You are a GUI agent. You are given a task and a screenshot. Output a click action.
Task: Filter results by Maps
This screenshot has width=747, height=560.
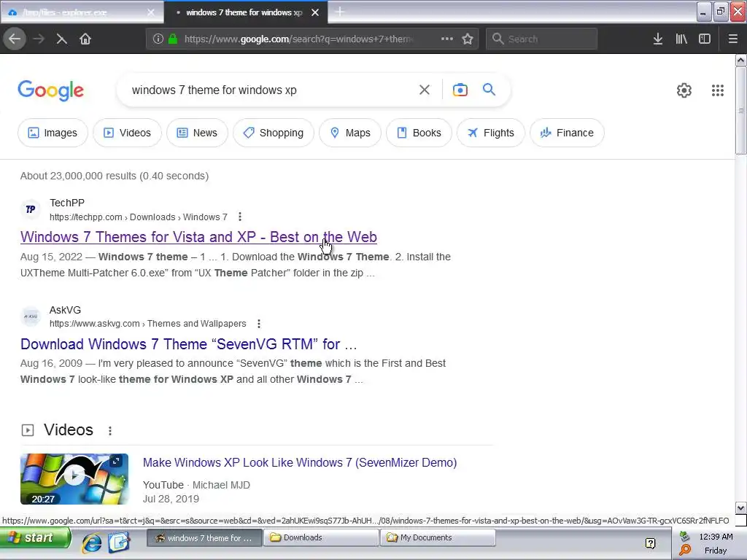pyautogui.click(x=350, y=133)
